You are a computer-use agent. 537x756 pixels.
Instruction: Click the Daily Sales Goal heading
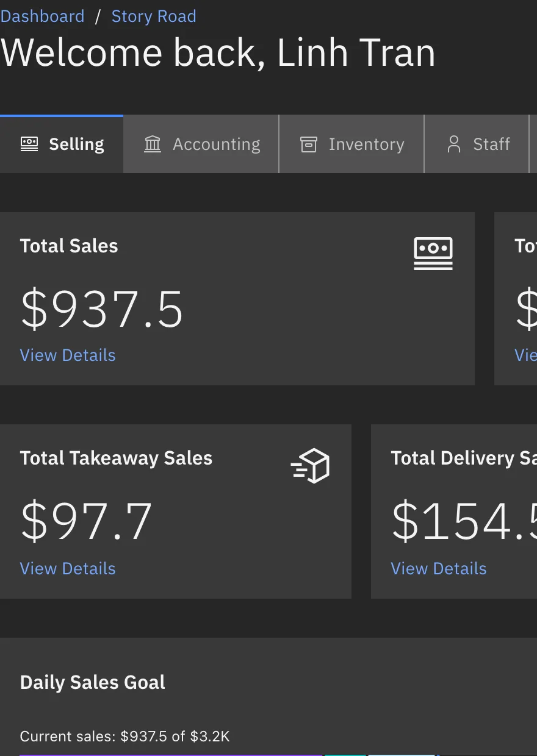point(93,682)
